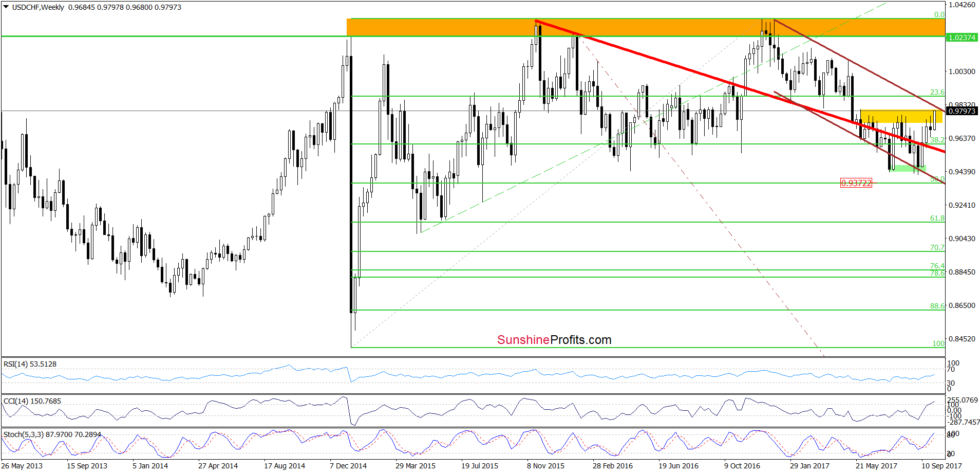This screenshot has height=473, width=980.
Task: Click the 0.92410 price axis value
Action: coord(962,205)
